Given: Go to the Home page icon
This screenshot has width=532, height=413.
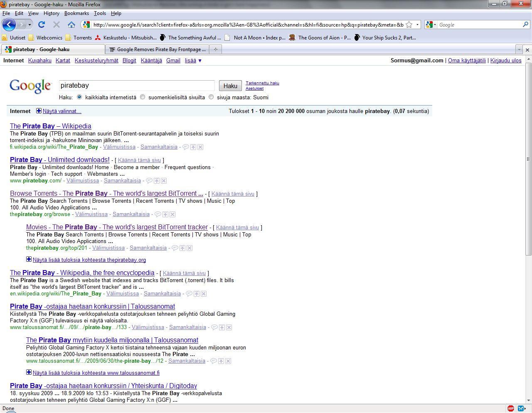Looking at the screenshot, I should pos(71,25).
